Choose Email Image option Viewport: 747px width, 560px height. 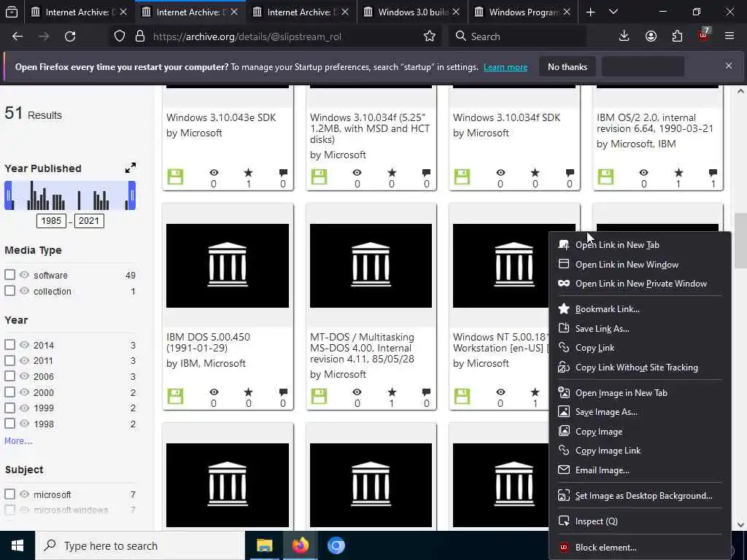coord(640,470)
